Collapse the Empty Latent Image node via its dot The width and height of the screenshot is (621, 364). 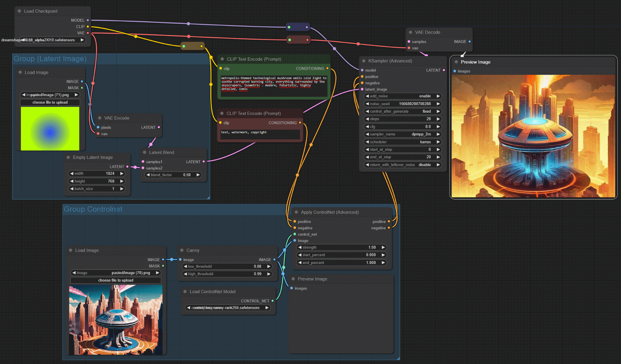[x=68, y=157]
